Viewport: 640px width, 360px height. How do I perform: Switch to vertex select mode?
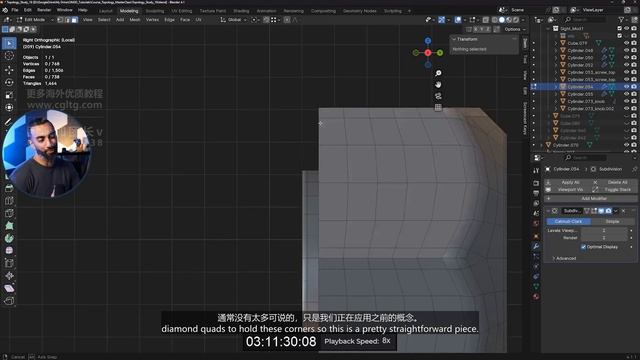(x=60, y=20)
